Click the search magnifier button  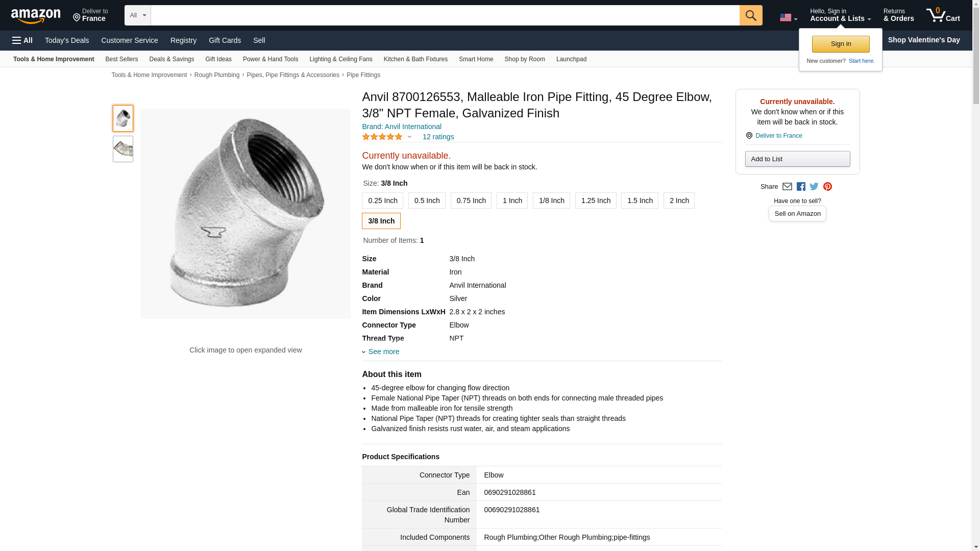[x=750, y=15]
